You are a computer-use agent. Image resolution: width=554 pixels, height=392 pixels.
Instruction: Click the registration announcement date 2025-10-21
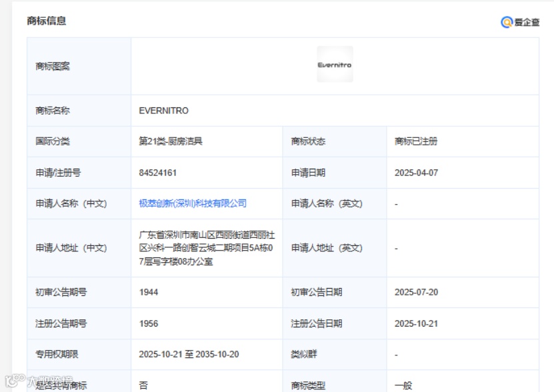[416, 324]
